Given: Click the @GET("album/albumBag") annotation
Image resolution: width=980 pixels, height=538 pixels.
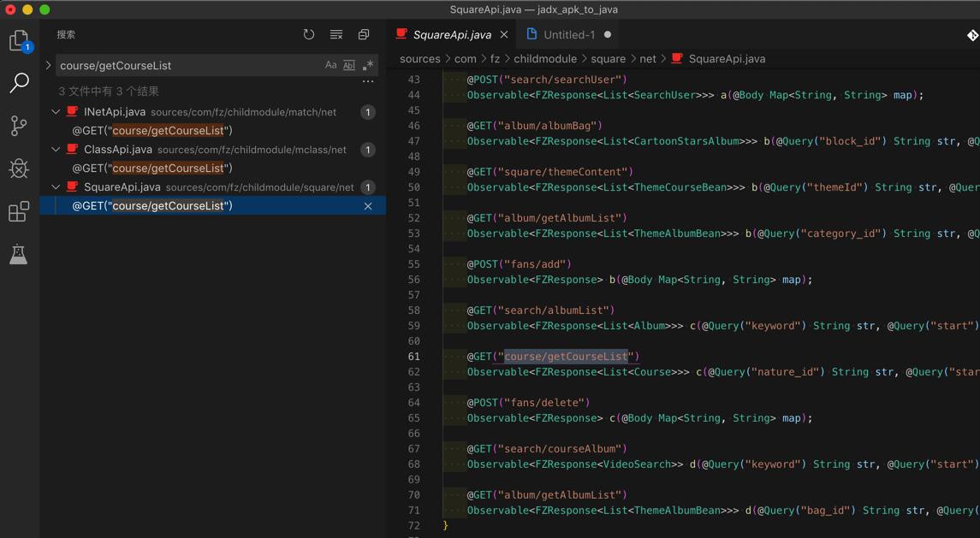Looking at the screenshot, I should (534, 126).
